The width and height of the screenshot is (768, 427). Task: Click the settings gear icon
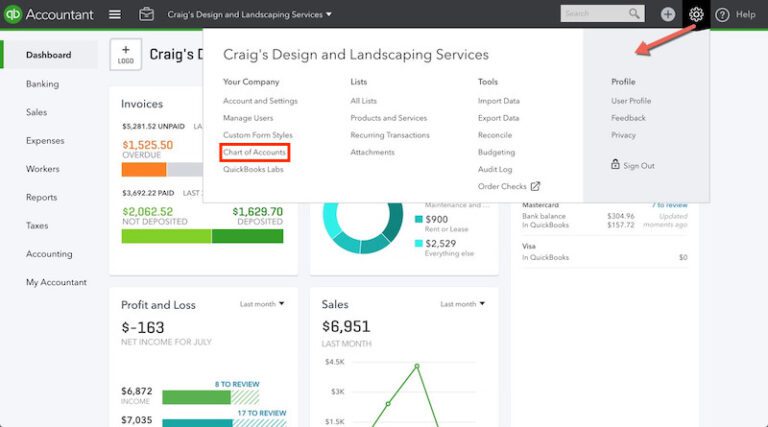[x=696, y=14]
